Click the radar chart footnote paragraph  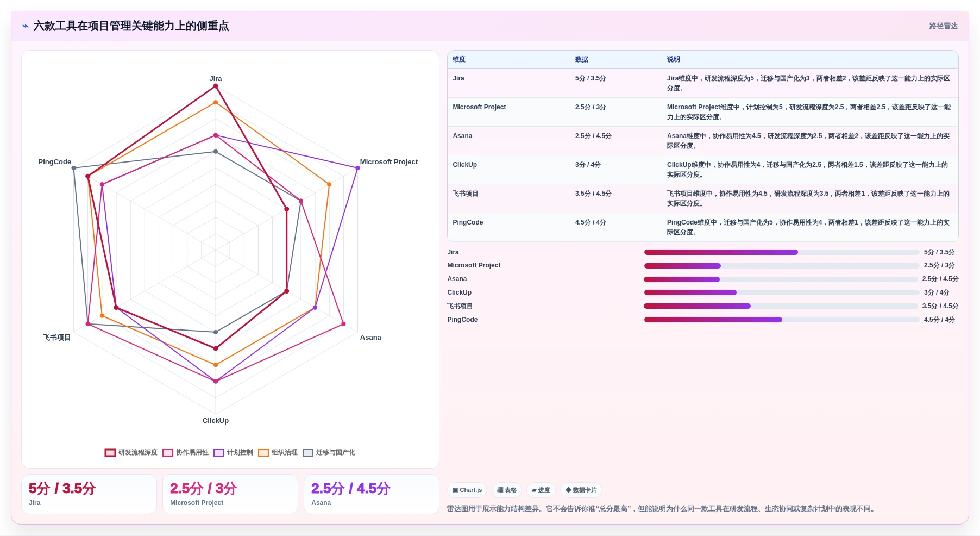tap(662, 509)
